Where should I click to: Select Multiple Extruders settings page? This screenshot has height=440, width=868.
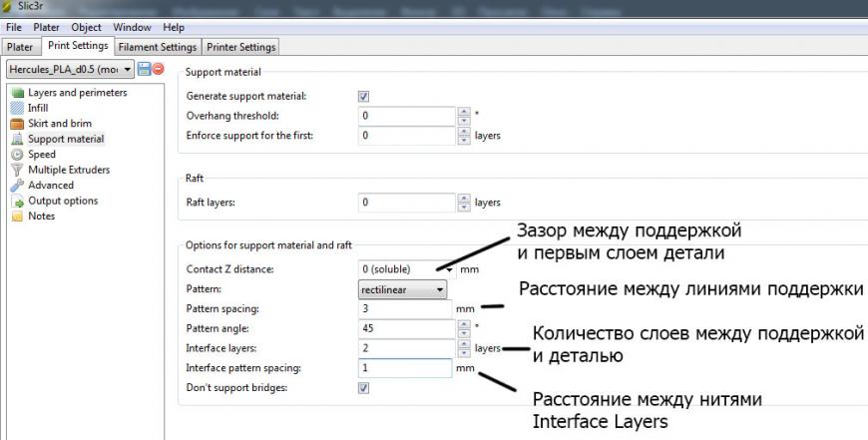pos(69,170)
